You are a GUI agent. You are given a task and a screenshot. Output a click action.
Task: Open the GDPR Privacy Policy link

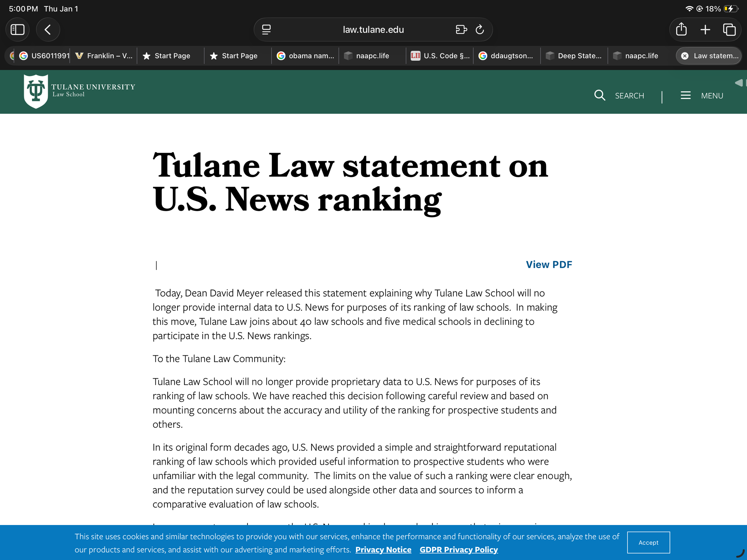459,550
